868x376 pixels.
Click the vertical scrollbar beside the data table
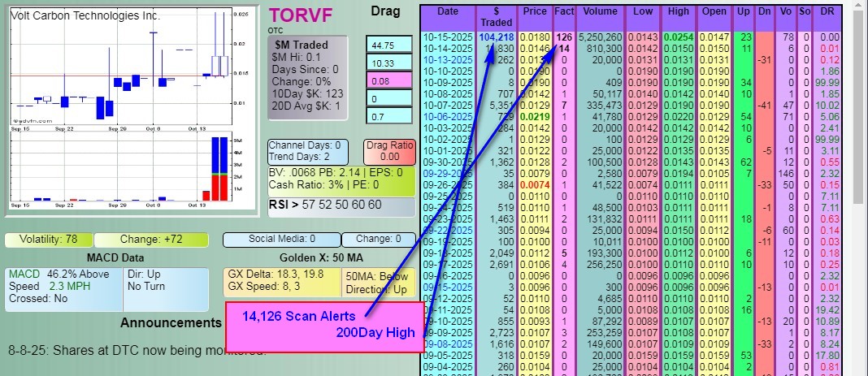[859, 187]
